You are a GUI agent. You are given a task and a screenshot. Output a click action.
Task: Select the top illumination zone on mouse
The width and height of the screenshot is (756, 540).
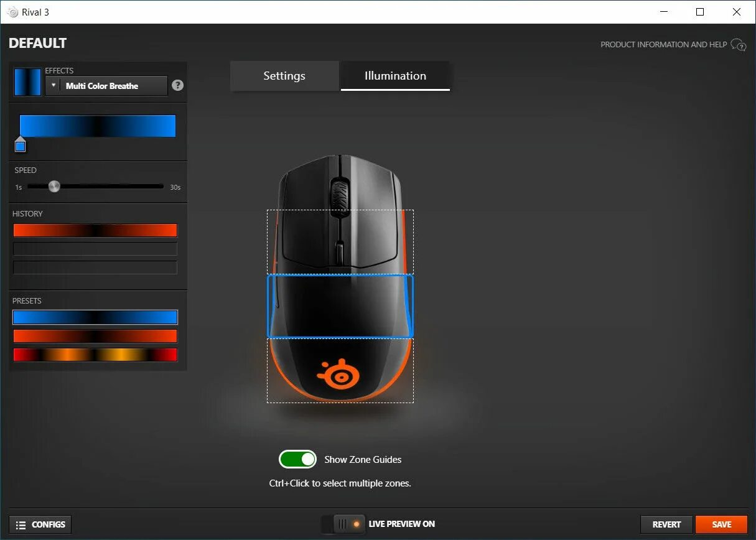point(340,241)
